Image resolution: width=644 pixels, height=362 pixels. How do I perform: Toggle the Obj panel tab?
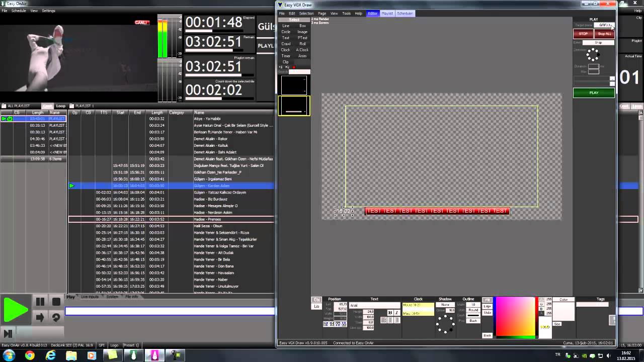coord(317,300)
